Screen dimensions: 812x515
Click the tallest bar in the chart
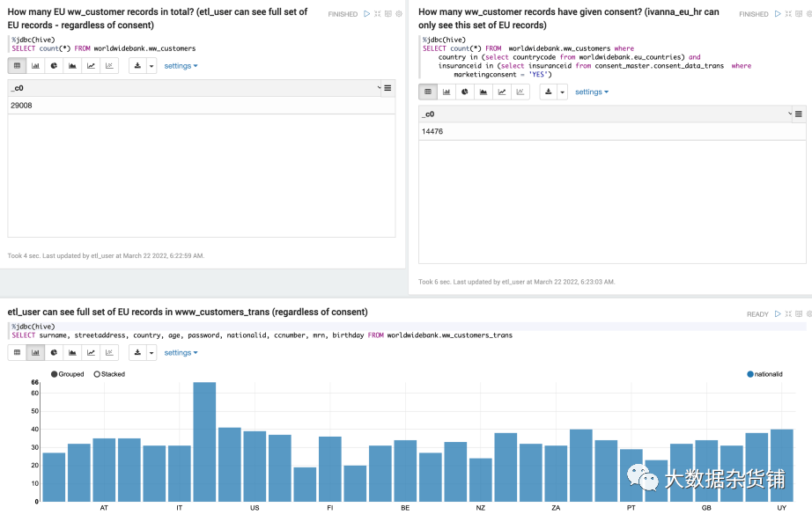click(x=204, y=442)
